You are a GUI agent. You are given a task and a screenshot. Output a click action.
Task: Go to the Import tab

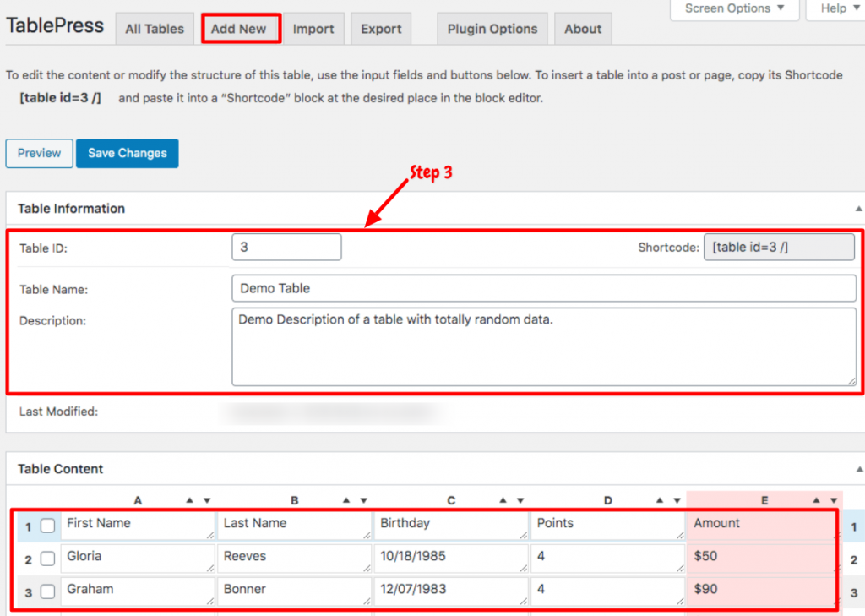point(313,29)
